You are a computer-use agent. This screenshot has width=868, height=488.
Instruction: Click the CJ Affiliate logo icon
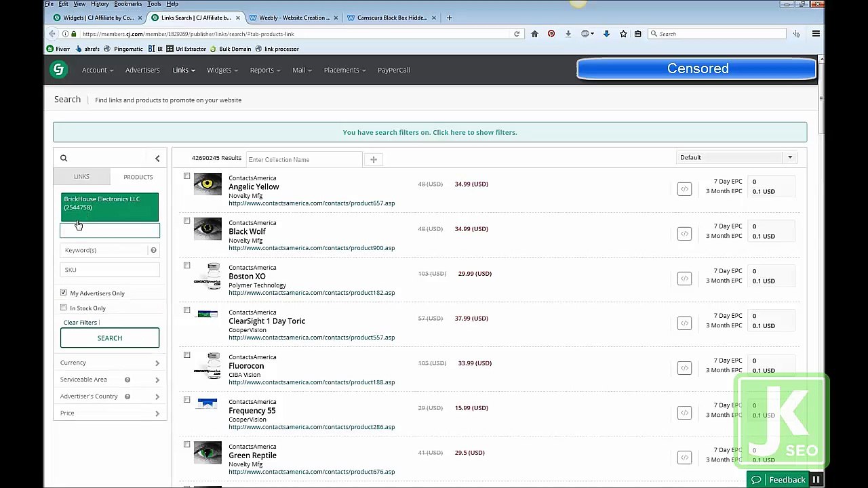[x=58, y=69]
